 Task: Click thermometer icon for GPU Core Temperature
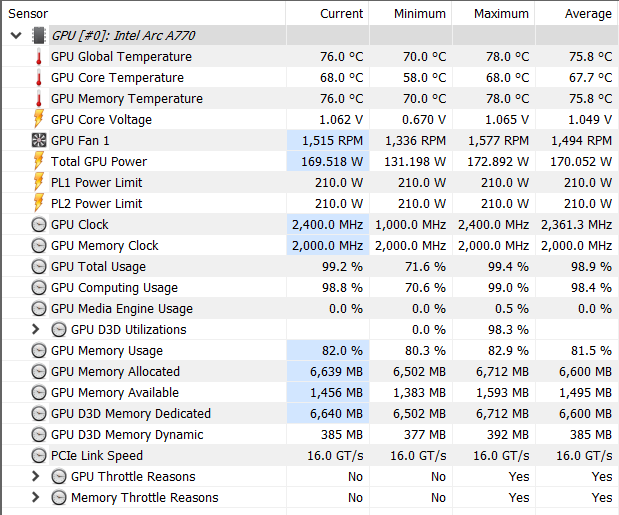(x=39, y=78)
